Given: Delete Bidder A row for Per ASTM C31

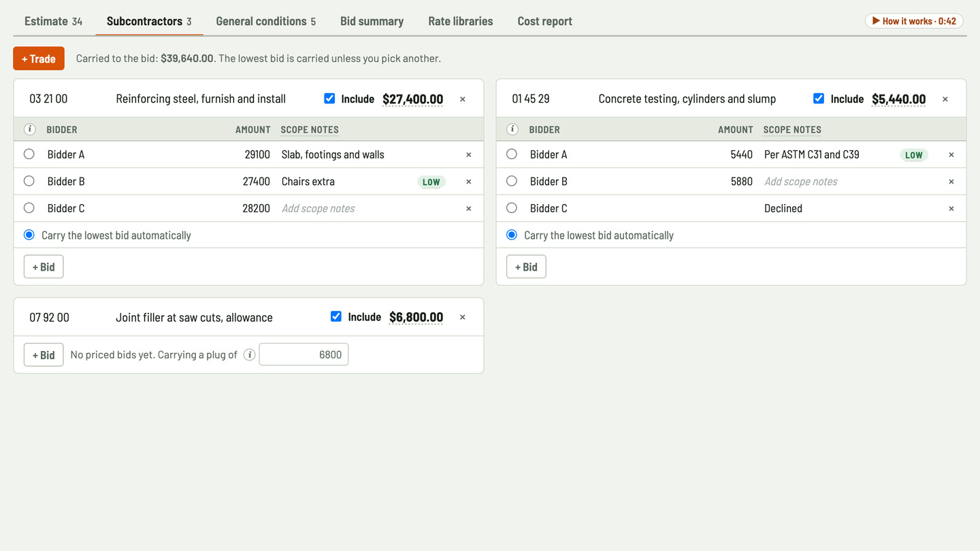Looking at the screenshot, I should click(x=951, y=154).
